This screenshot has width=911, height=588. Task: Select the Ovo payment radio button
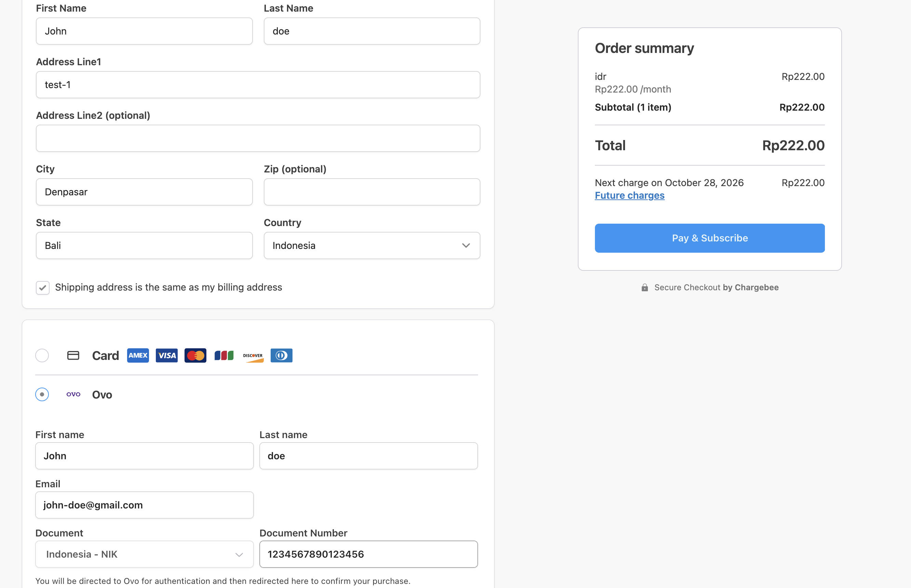[x=42, y=394]
